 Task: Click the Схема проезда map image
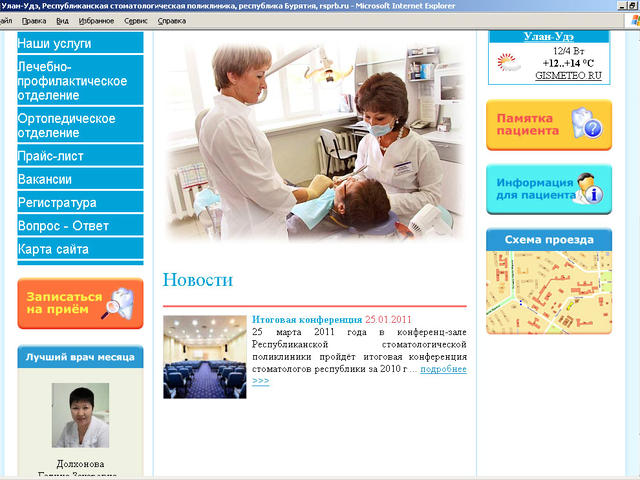[548, 291]
